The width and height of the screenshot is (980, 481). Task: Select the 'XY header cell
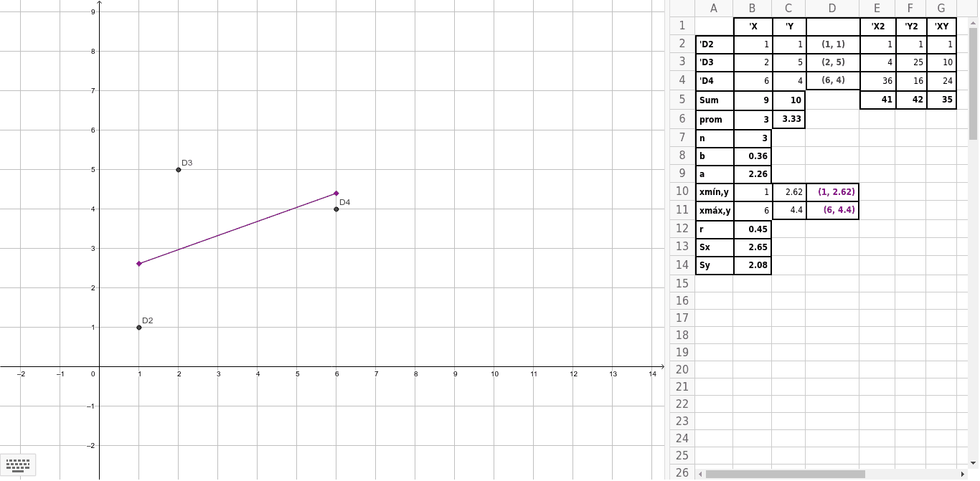tap(941, 27)
